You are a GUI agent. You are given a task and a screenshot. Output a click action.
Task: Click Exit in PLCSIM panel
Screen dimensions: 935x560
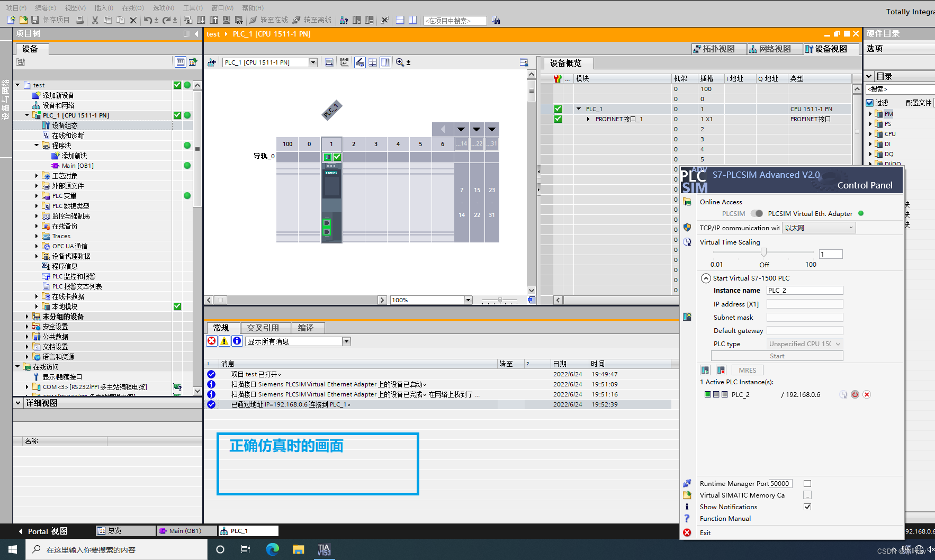coord(705,533)
